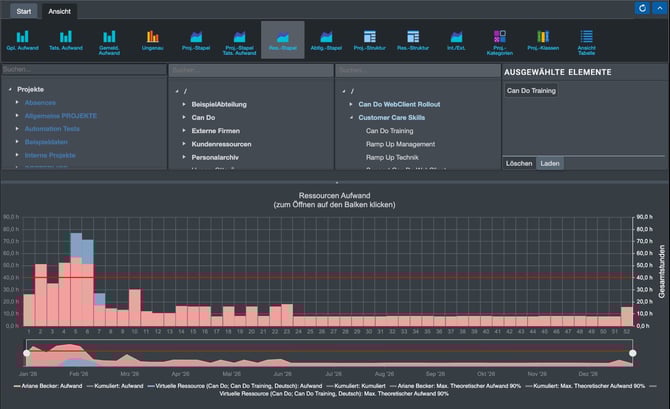Open the Ansicht tab

click(60, 10)
